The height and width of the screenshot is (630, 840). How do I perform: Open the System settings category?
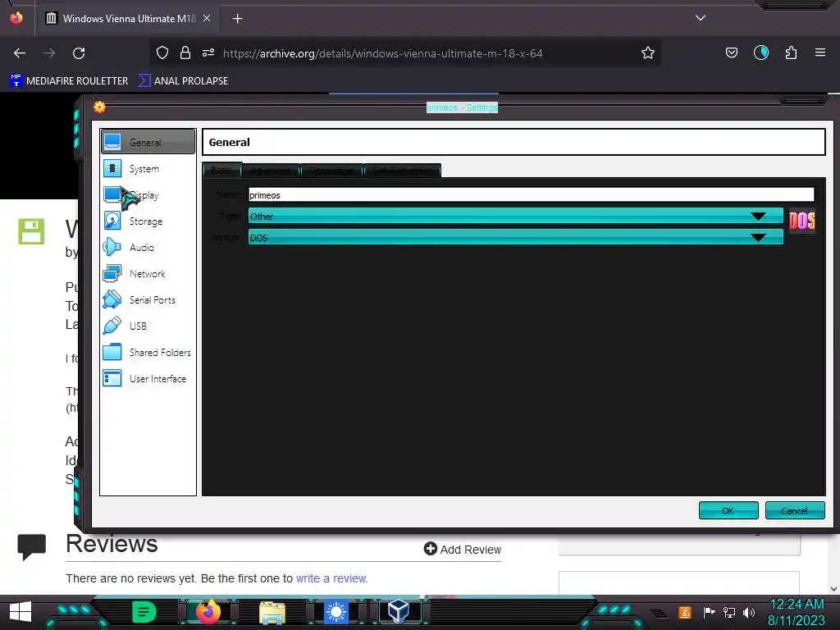(148, 169)
